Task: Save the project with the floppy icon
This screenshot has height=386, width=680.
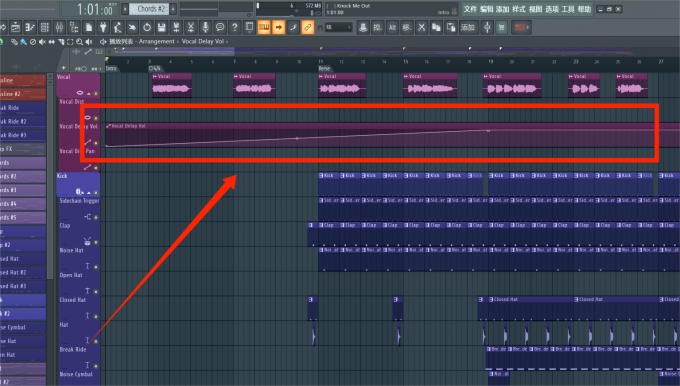Action: (161, 27)
